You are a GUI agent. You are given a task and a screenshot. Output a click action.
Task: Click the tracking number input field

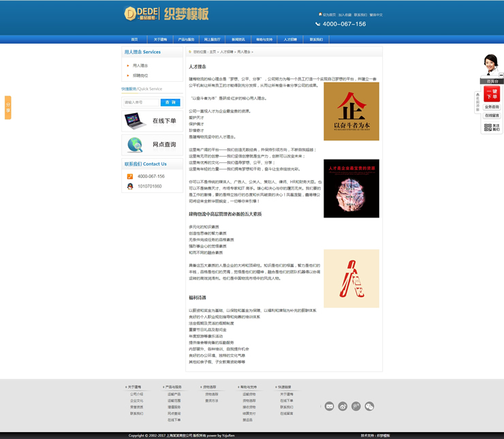coord(140,102)
